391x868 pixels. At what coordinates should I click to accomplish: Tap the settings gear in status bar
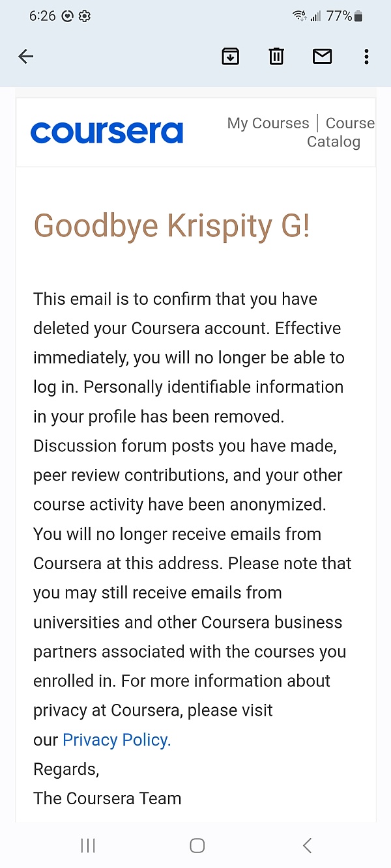[x=85, y=16]
